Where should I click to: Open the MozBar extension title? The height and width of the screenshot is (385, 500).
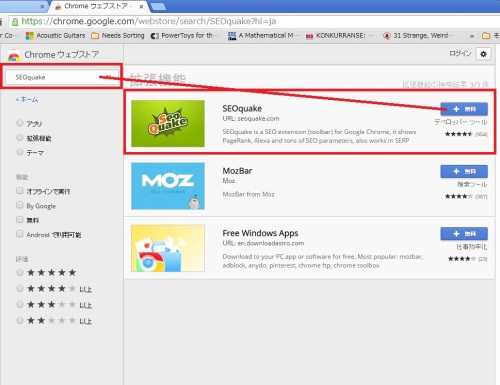point(237,171)
